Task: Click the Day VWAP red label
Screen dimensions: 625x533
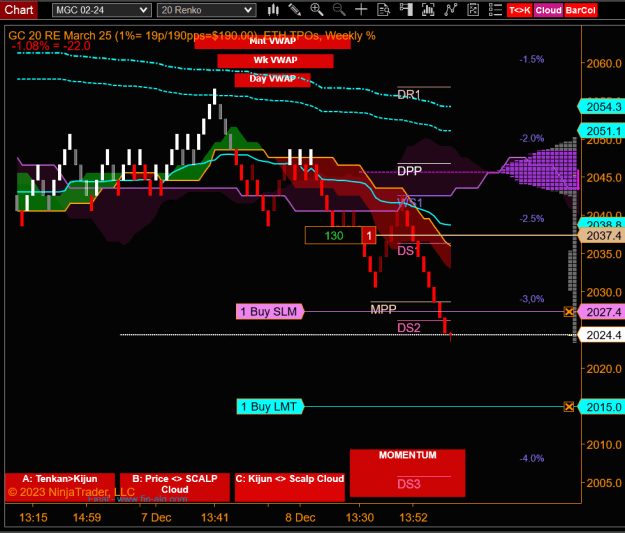Action: tap(273, 80)
